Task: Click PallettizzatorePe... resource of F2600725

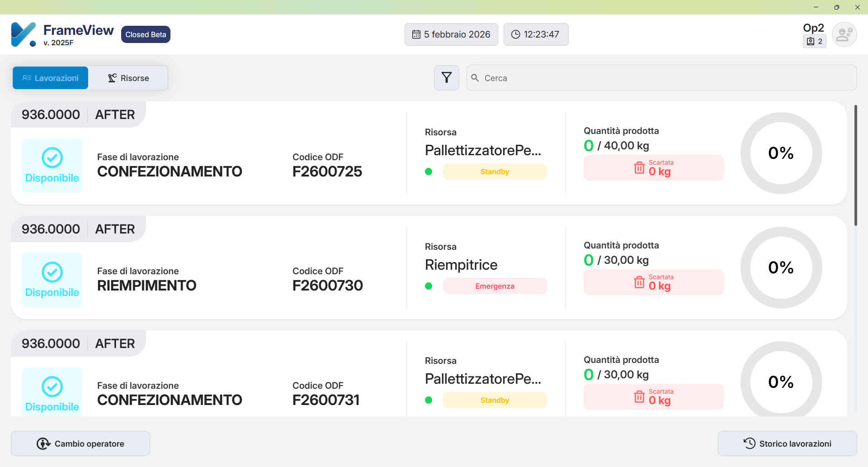Action: coord(483,150)
